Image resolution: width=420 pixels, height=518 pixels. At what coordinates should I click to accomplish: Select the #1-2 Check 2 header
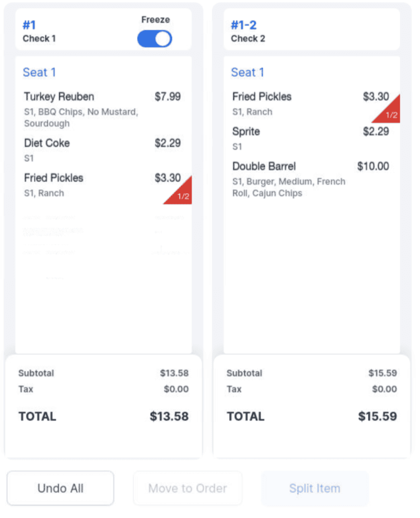pyautogui.click(x=248, y=30)
